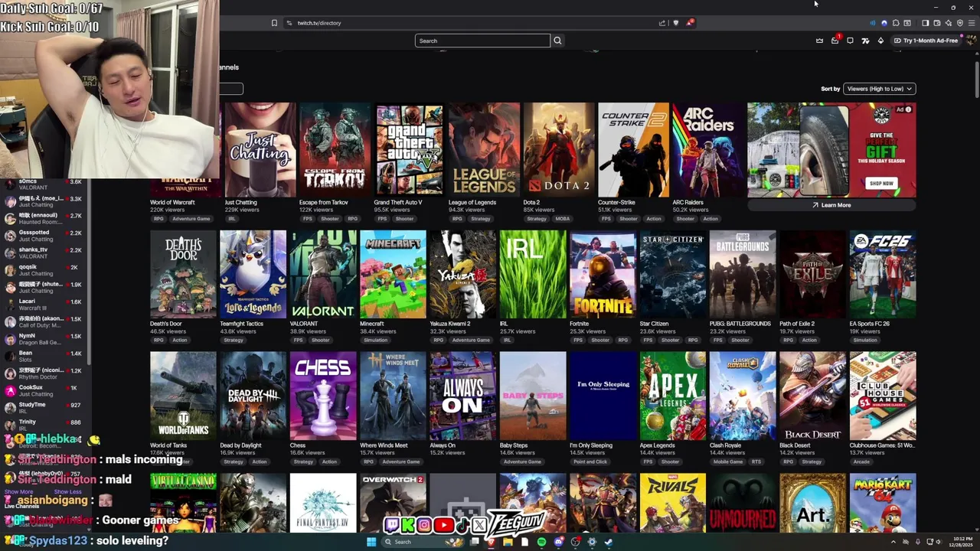Screen dimensions: 980x551
Task: Open the browser hamburger menu
Action: 972,23
